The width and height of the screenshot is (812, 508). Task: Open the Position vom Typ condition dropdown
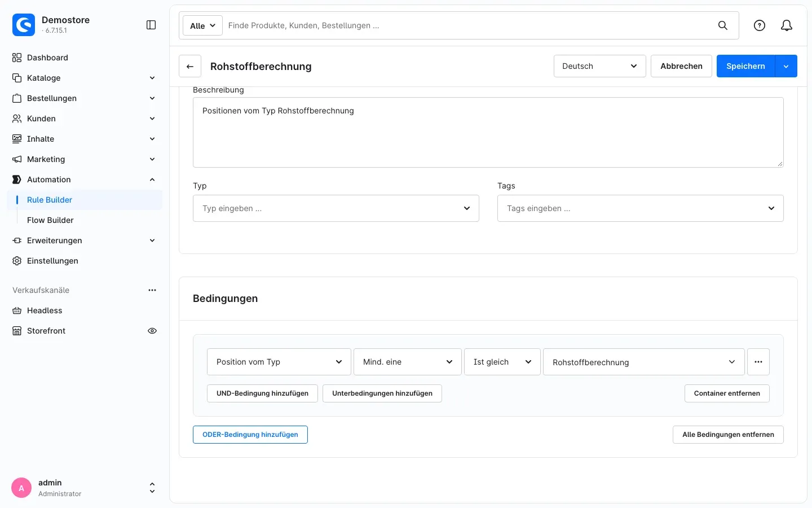pos(279,362)
